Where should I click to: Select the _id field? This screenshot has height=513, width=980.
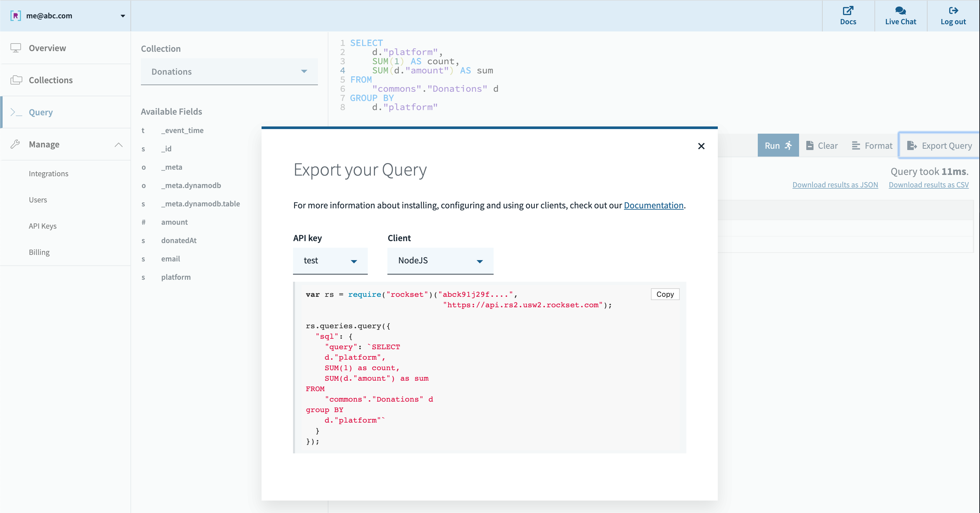coord(166,149)
